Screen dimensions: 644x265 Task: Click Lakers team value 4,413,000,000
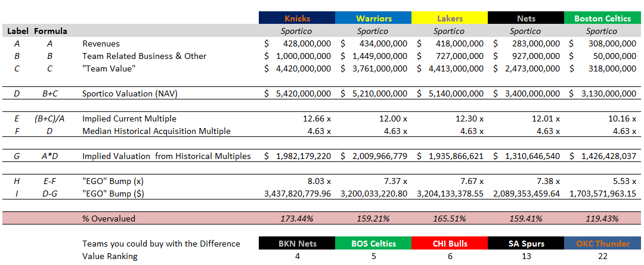coord(456,69)
